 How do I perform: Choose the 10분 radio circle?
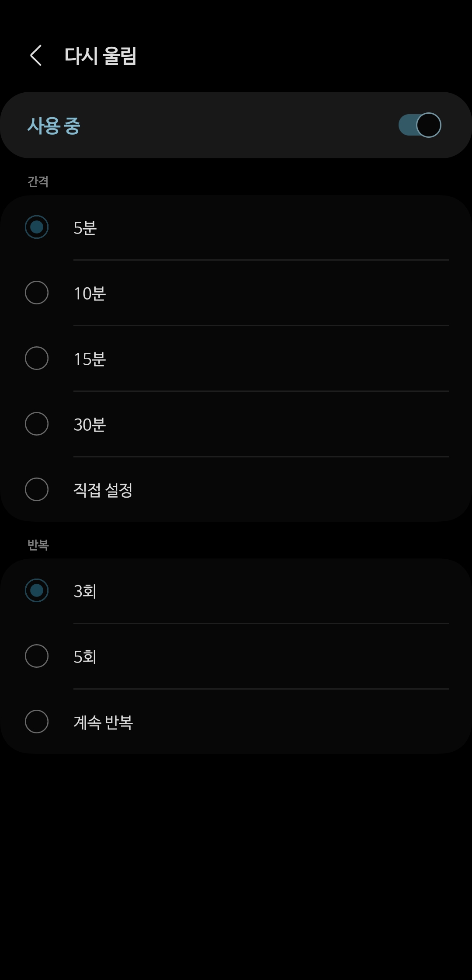pos(37,293)
